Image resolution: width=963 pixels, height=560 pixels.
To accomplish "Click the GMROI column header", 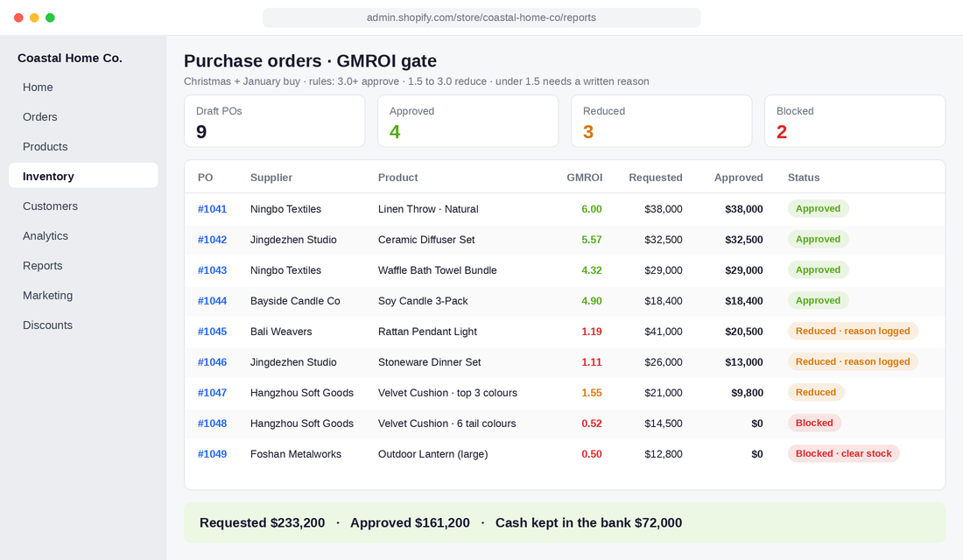I will (x=584, y=178).
